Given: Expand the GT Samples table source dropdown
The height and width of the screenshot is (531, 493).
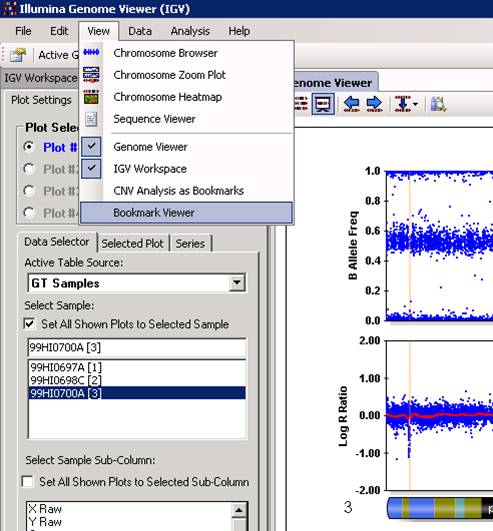Looking at the screenshot, I should point(237,282).
